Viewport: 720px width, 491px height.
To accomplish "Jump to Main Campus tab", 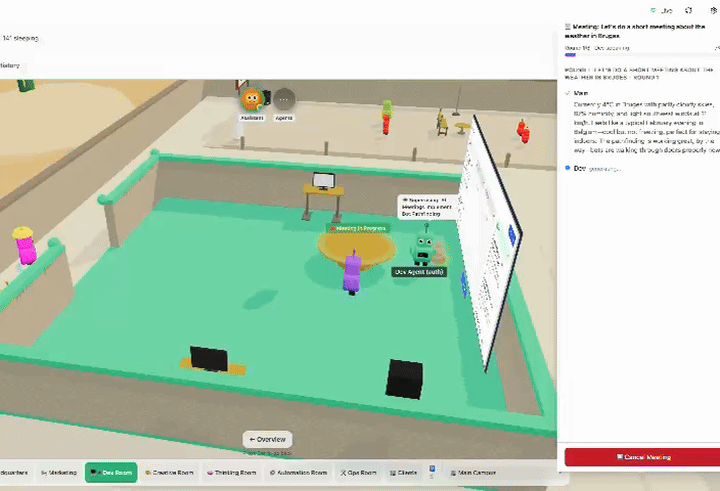I will 473,472.
